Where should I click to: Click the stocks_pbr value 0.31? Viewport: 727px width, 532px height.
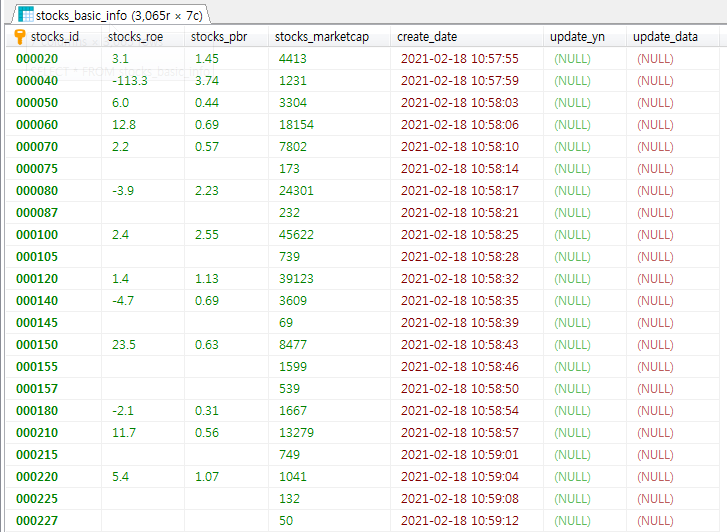coord(207,410)
